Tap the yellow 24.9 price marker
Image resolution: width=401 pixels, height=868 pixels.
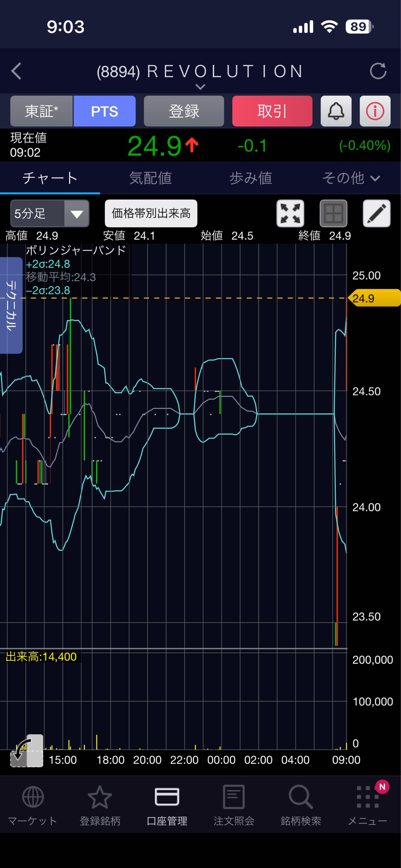tap(374, 298)
